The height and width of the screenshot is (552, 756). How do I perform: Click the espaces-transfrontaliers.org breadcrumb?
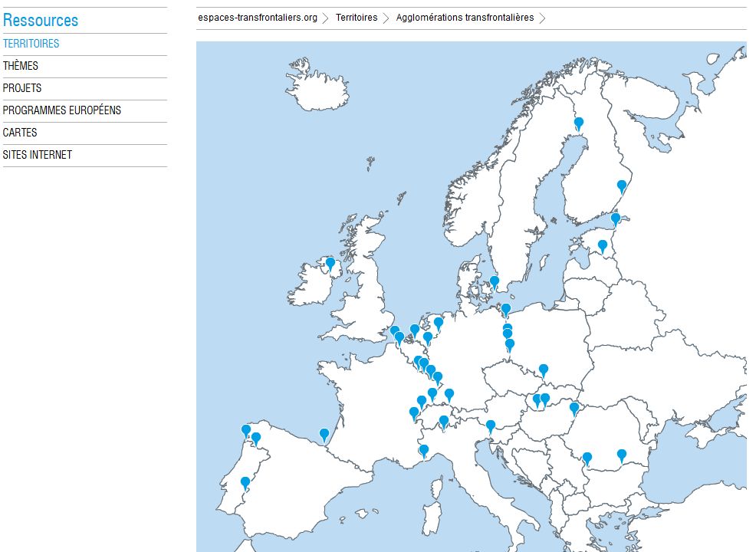click(258, 18)
